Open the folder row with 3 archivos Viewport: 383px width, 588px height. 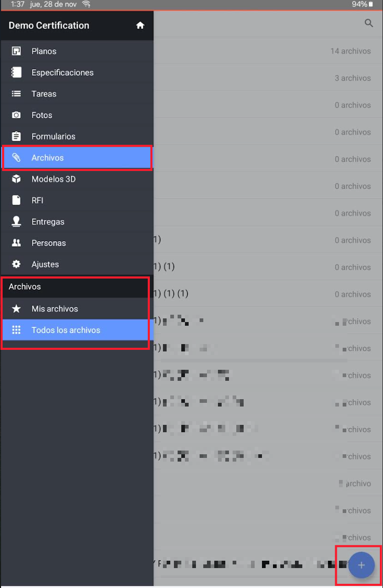click(267, 78)
